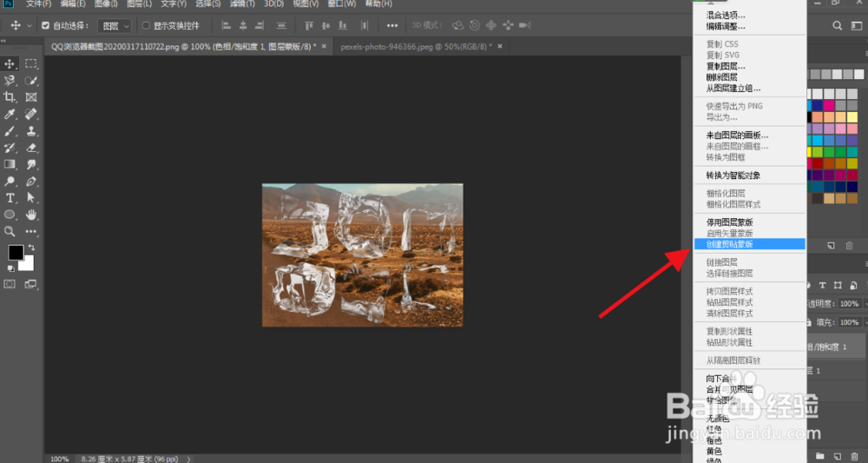Select the Horizontal Type tool
Viewport: 868px width, 463px height.
tap(10, 198)
